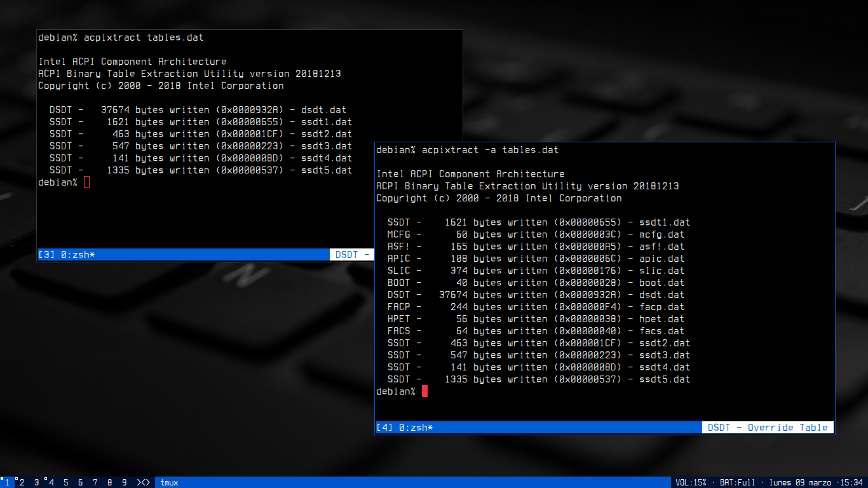868x488 pixels.
Task: Click the 15:34 clock in status bar
Action: [x=851, y=482]
